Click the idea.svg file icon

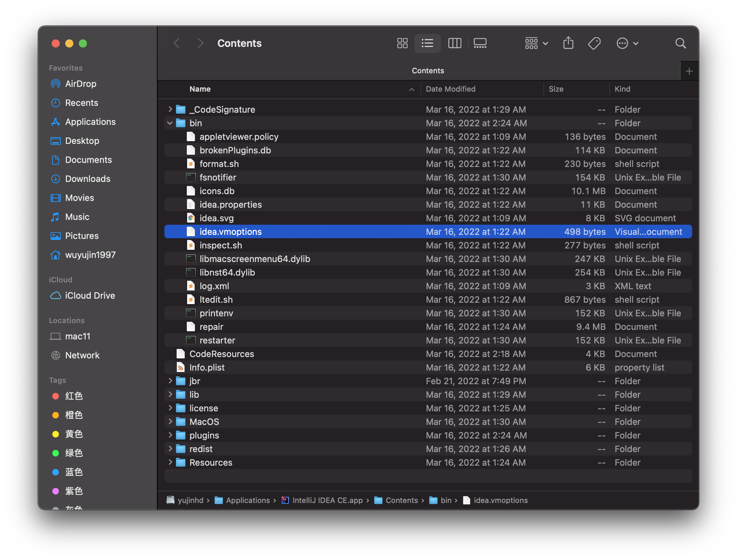(191, 218)
